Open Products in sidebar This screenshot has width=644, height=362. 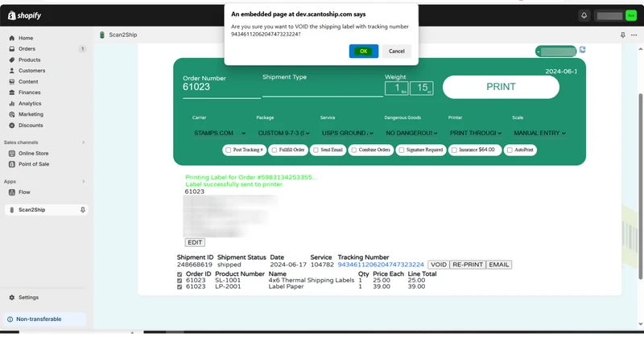[x=30, y=60]
